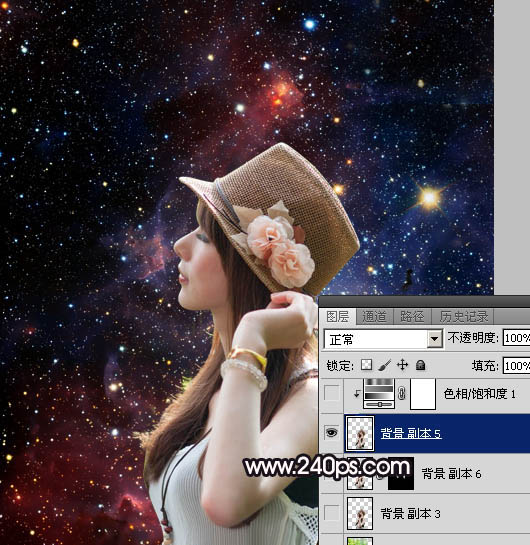Show the 色相/饱和度 1 layer visibility box

coord(332,393)
